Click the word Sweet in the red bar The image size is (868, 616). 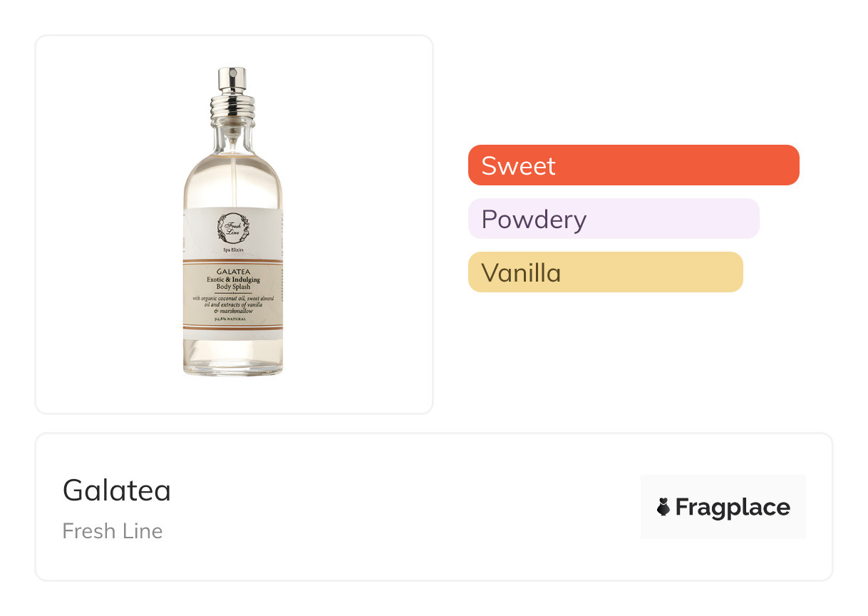tap(518, 165)
